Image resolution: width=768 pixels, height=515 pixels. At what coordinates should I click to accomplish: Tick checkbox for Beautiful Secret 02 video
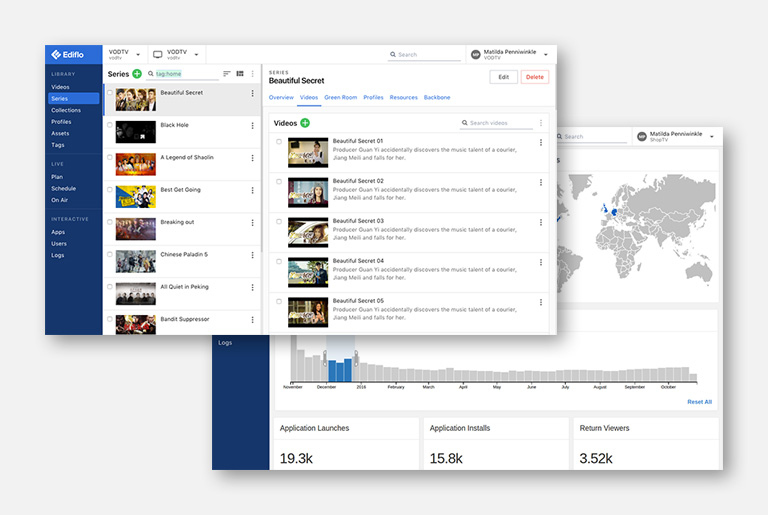(279, 181)
